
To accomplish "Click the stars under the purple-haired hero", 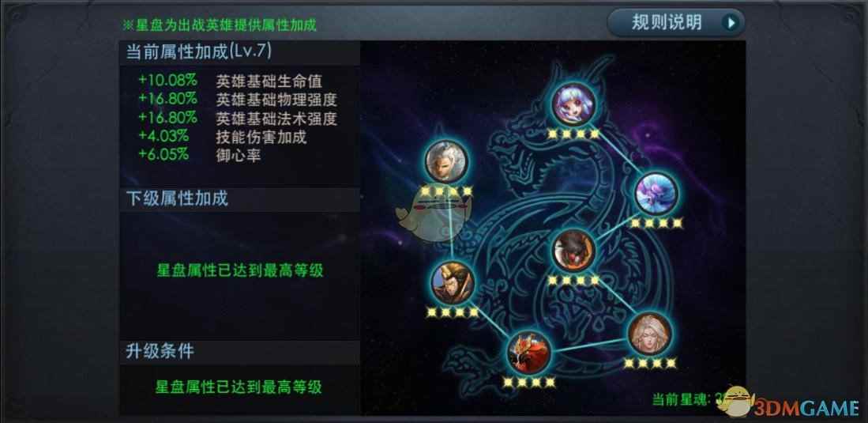I will pyautogui.click(x=573, y=134).
